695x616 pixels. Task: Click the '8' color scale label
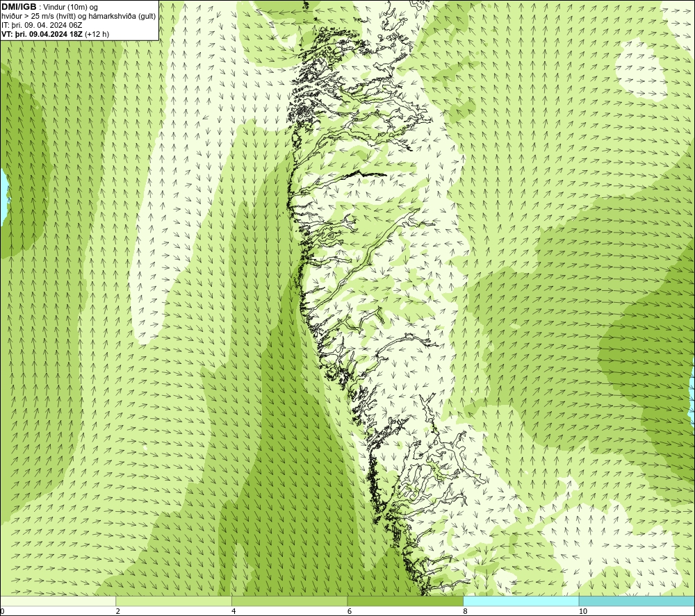(x=465, y=611)
